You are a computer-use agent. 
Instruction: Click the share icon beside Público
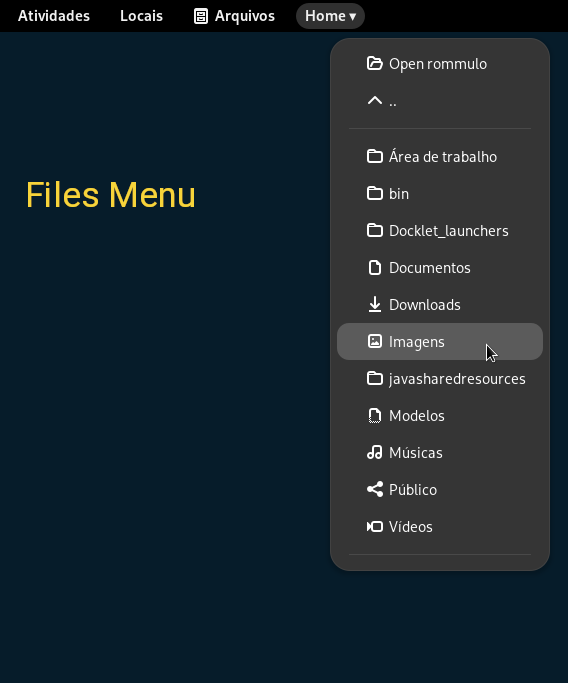click(375, 490)
